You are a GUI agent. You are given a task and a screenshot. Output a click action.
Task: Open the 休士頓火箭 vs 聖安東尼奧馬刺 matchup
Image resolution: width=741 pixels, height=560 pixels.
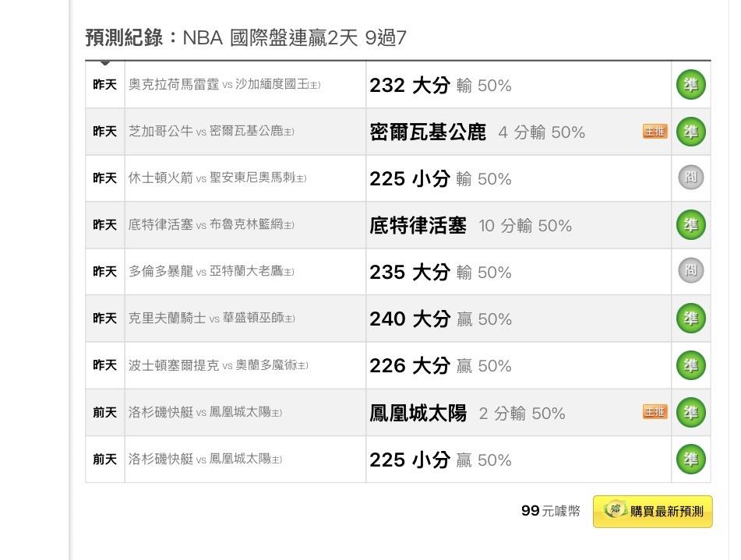tap(217, 178)
